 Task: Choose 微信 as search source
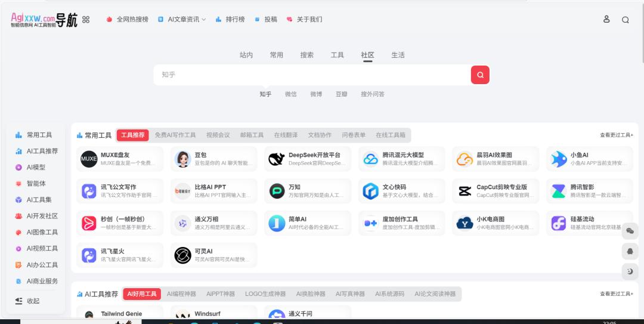click(x=291, y=94)
